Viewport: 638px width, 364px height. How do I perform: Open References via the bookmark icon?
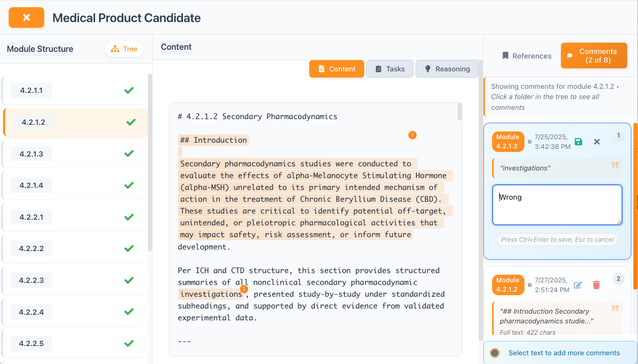pyautogui.click(x=506, y=55)
